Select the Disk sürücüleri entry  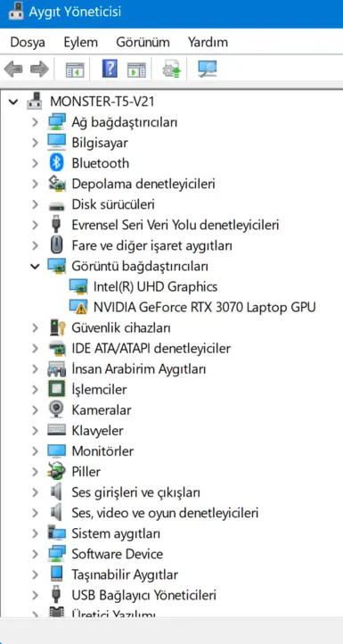[x=113, y=204]
